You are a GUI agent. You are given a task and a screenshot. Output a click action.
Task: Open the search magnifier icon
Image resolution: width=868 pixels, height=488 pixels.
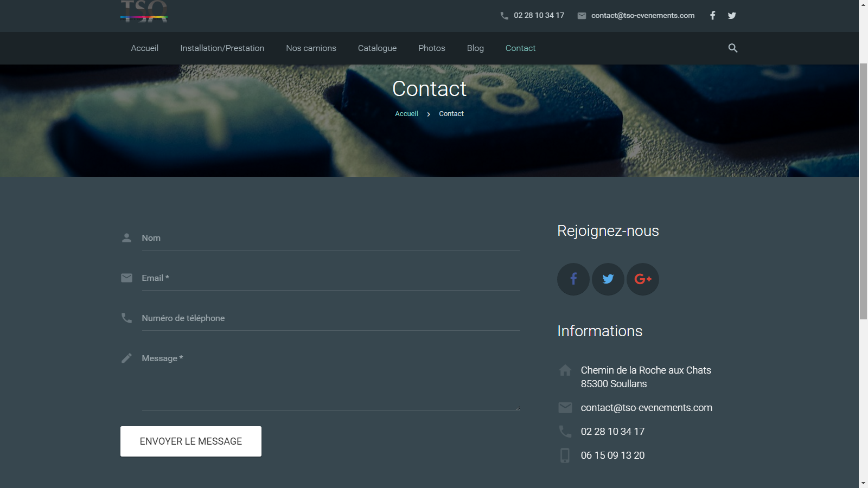[x=732, y=48]
